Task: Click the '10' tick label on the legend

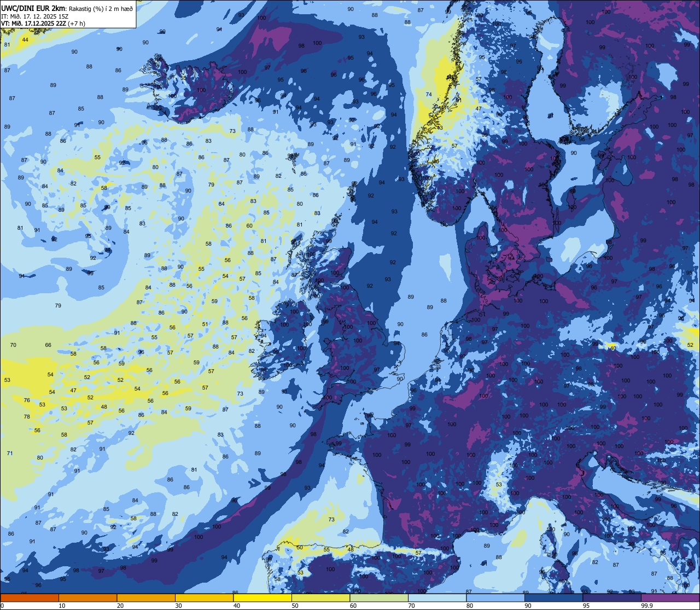Action: (62, 606)
